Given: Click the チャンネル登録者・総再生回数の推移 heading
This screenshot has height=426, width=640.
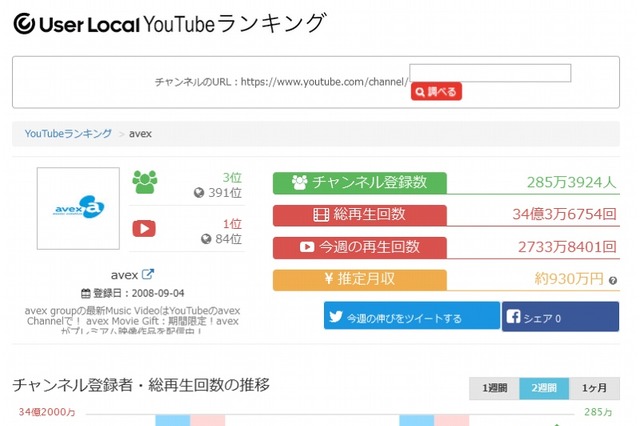Looking at the screenshot, I should (141, 385).
